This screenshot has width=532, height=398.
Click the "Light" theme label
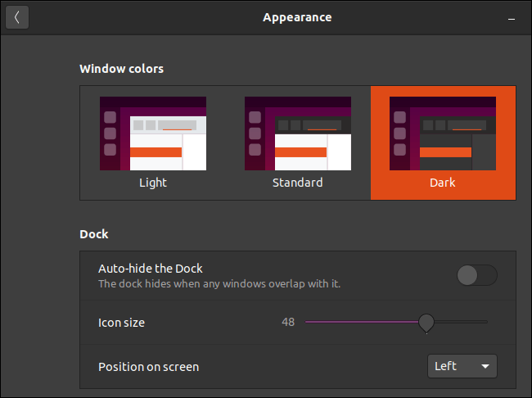153,183
